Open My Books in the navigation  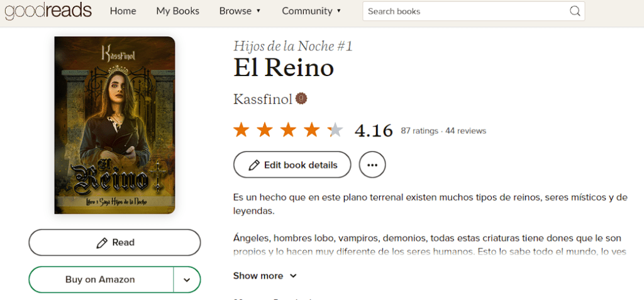177,11
